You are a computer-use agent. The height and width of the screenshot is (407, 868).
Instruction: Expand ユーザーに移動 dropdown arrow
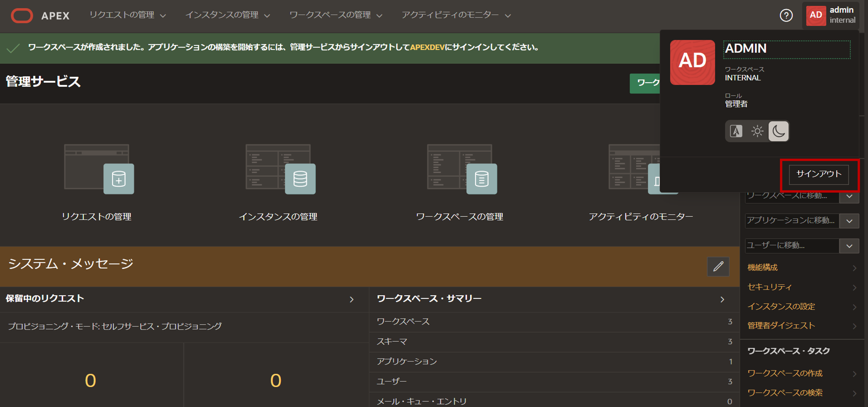(849, 246)
